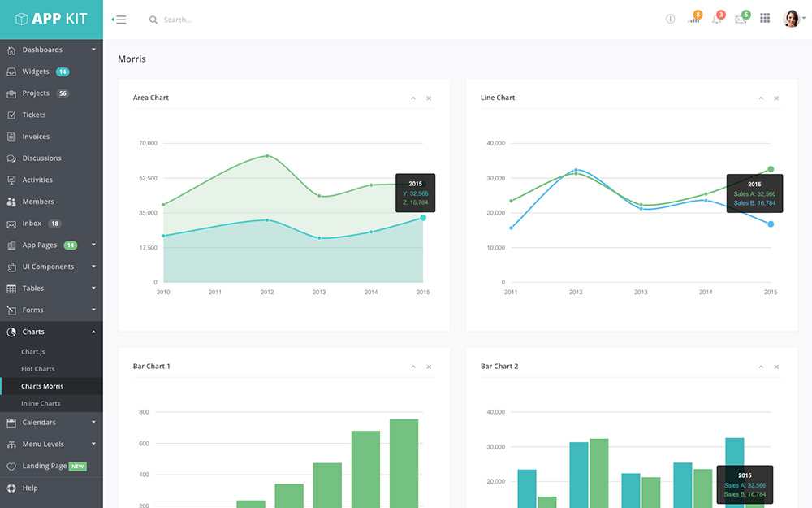
Task: Open Inline Charts submenu item
Action: point(41,403)
